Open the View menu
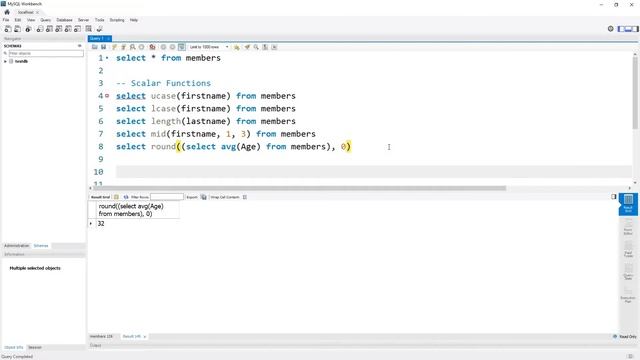640x360 pixels. pyautogui.click(x=31, y=20)
